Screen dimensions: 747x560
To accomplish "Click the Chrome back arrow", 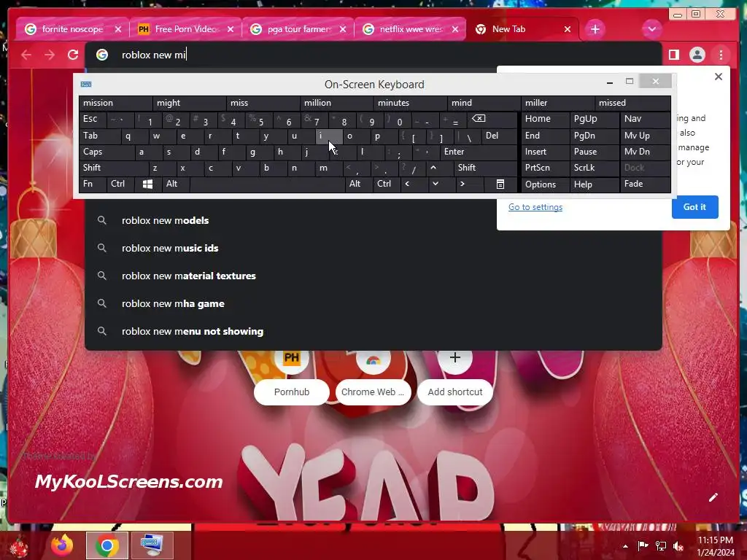I will pos(26,55).
